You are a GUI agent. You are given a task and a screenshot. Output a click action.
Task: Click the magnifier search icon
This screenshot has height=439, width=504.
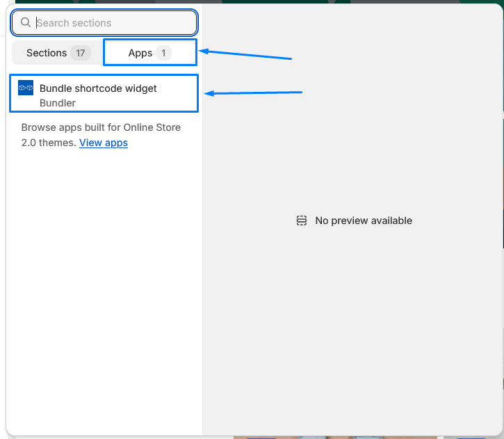tap(26, 22)
